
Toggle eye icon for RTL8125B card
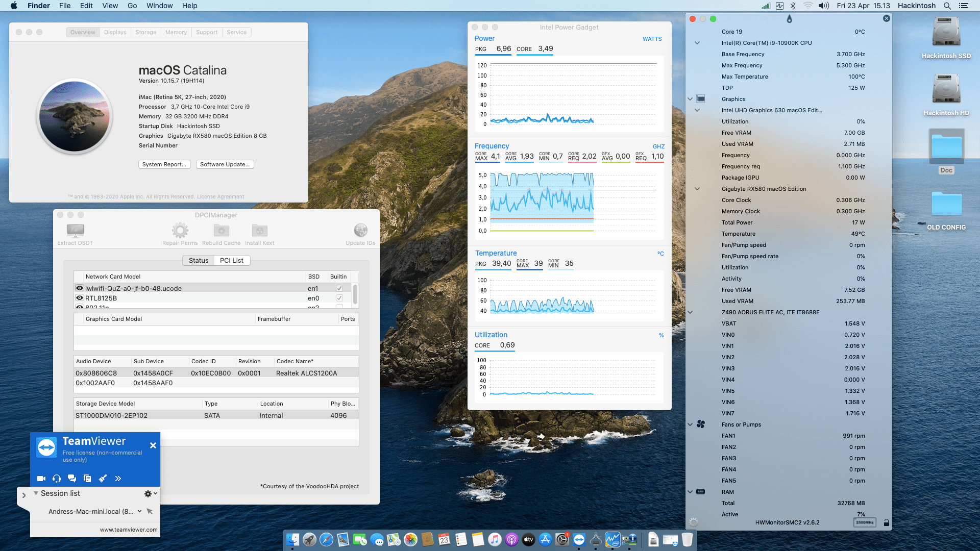(80, 298)
